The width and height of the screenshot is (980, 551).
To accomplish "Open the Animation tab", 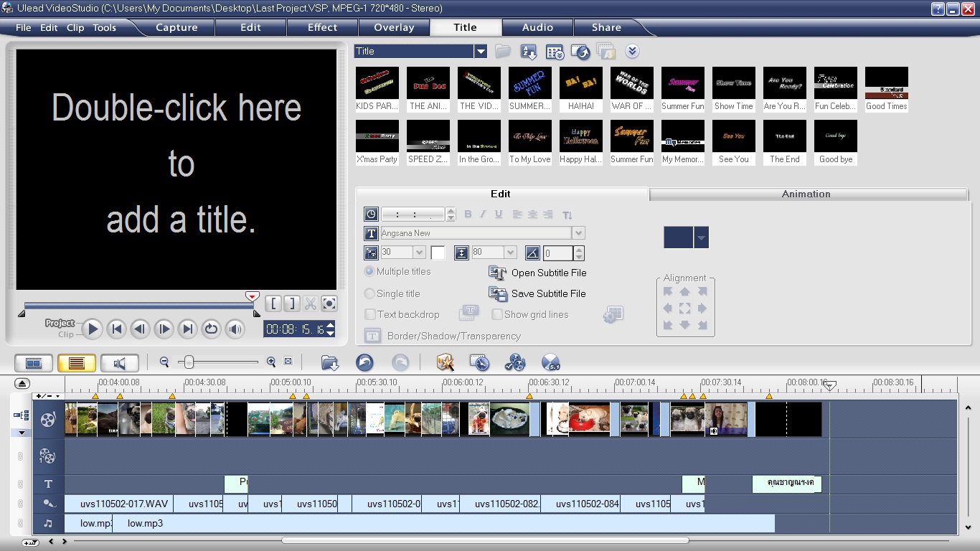I will [806, 194].
